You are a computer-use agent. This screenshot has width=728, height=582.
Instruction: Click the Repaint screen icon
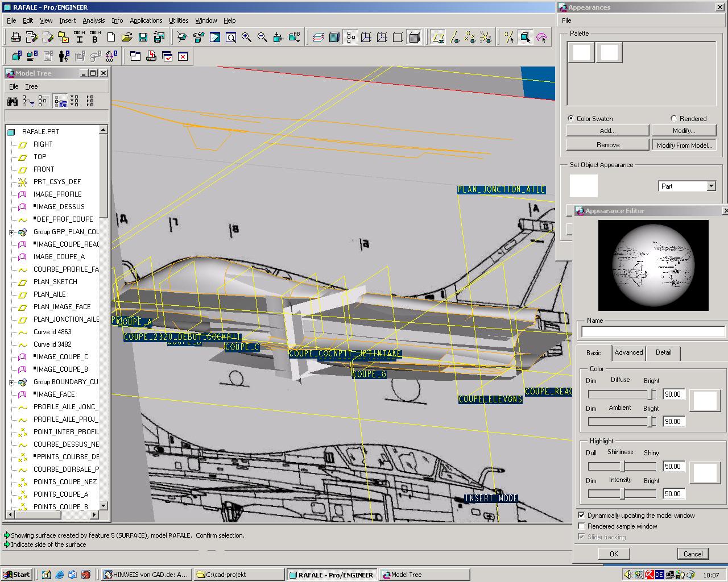coord(214,38)
